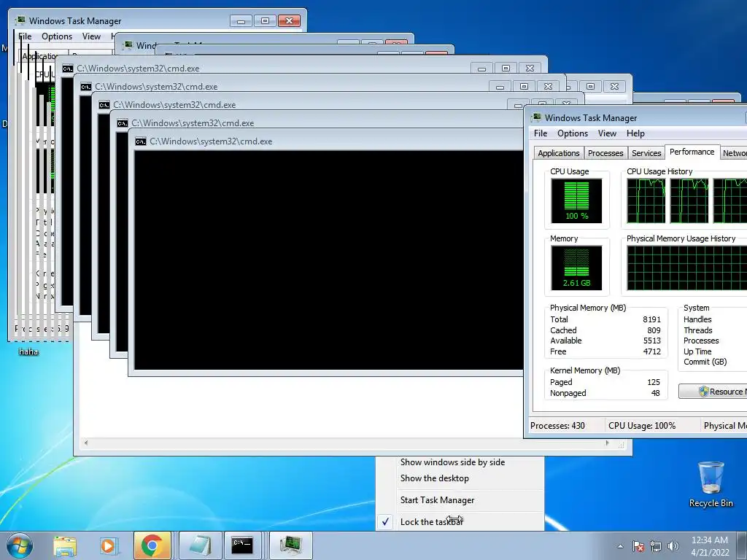Click the rearmost cmd.exe title bar icon

point(68,69)
